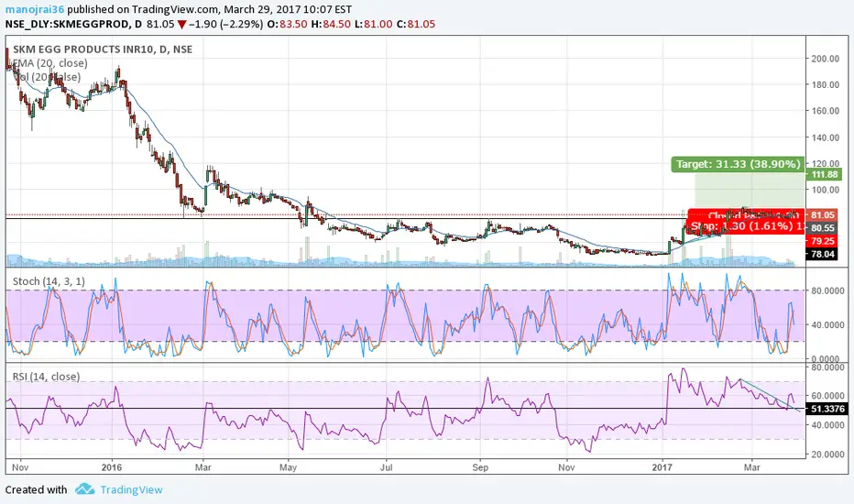Click the 100.00 price axis label

coord(825,190)
